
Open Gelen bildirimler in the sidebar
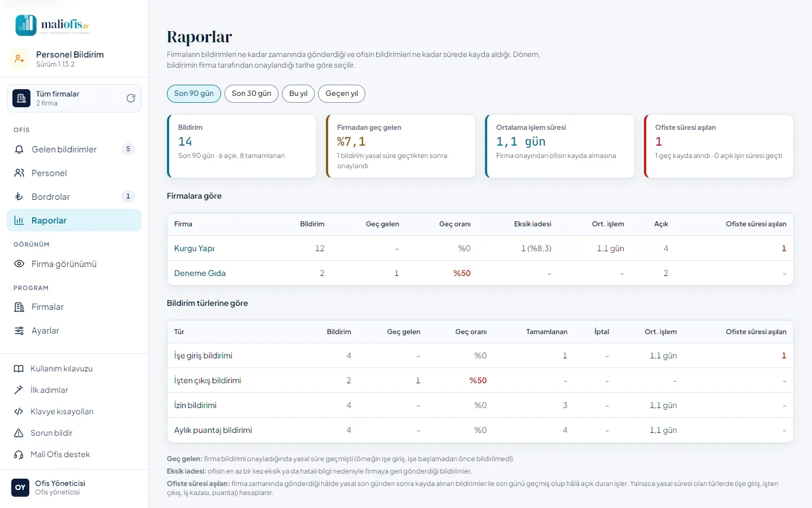(x=74, y=150)
